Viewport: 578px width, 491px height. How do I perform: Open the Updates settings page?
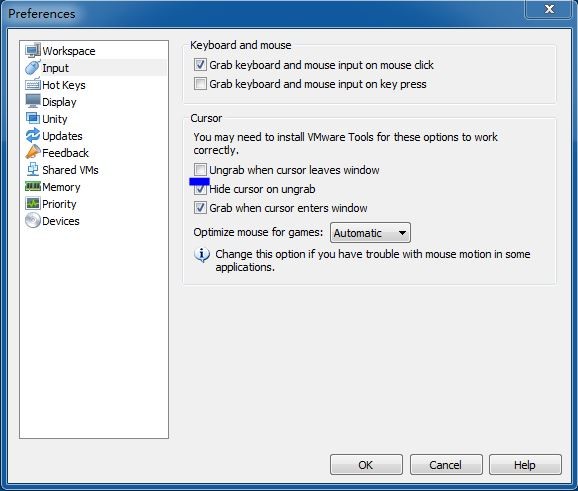click(x=62, y=136)
